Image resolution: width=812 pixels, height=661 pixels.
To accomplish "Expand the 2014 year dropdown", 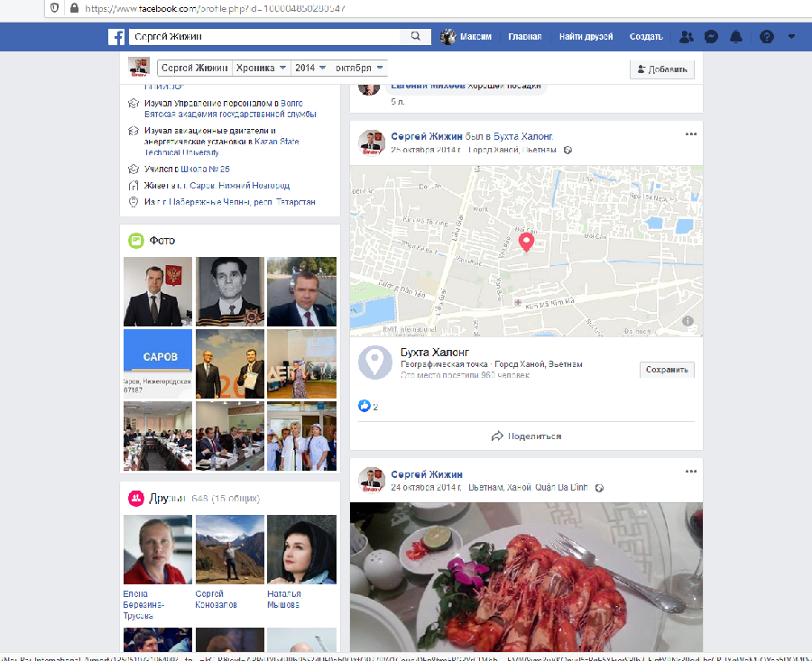I will pyautogui.click(x=309, y=69).
